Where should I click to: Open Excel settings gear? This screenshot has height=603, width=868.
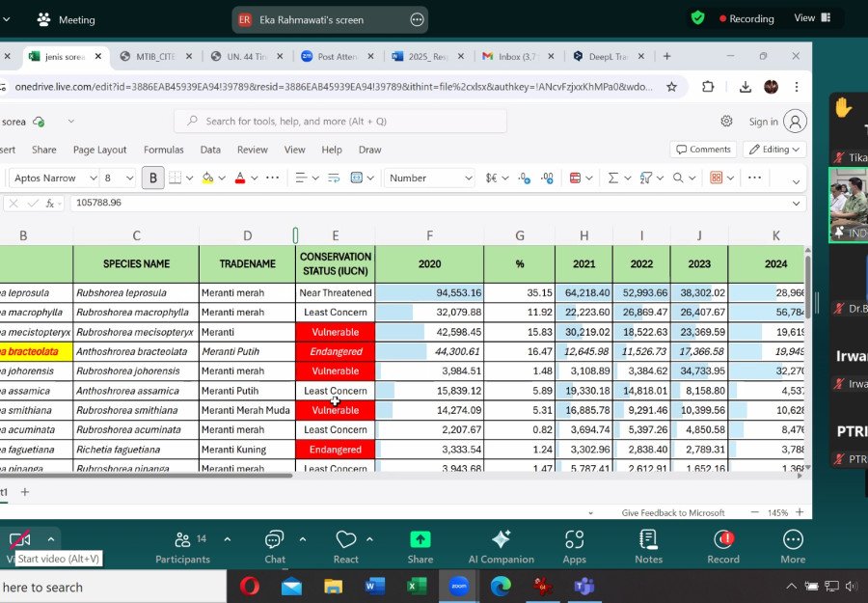coord(726,122)
